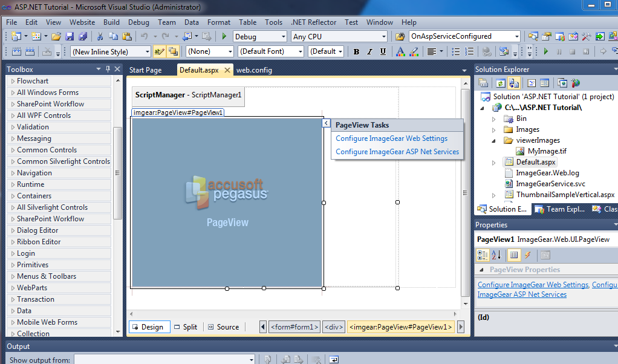Click the Foreground Color letter A icon

tap(400, 51)
